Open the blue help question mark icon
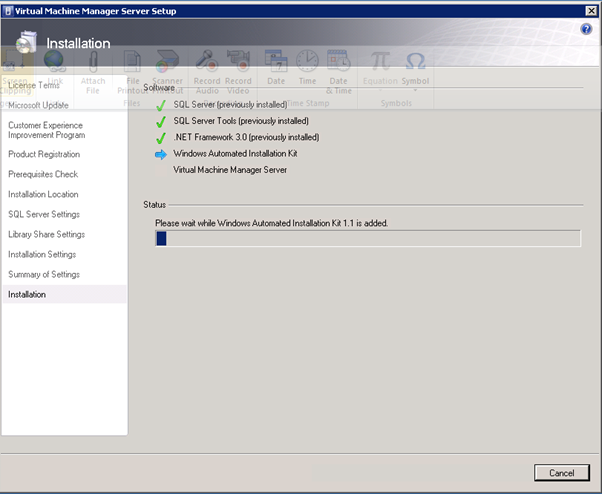The image size is (602, 494). tap(586, 29)
